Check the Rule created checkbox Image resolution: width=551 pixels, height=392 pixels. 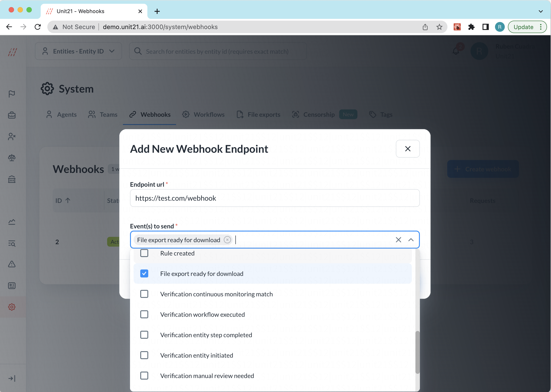coord(144,253)
